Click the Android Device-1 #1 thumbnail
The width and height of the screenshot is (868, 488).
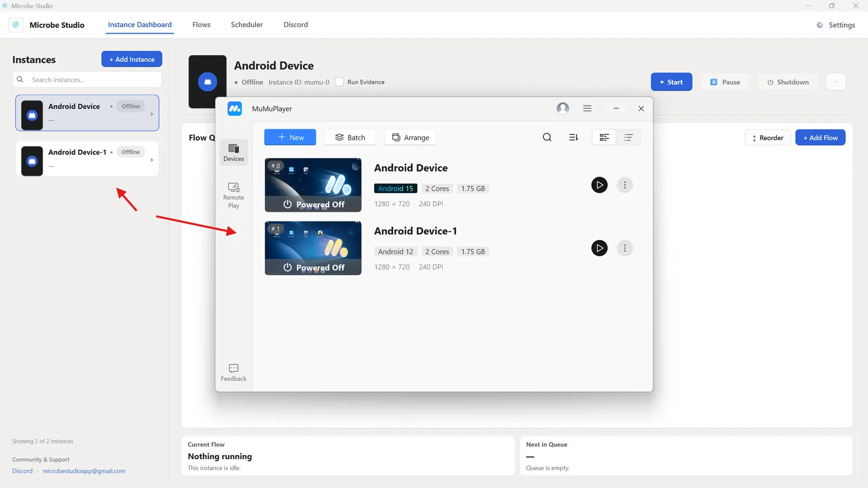(x=313, y=248)
